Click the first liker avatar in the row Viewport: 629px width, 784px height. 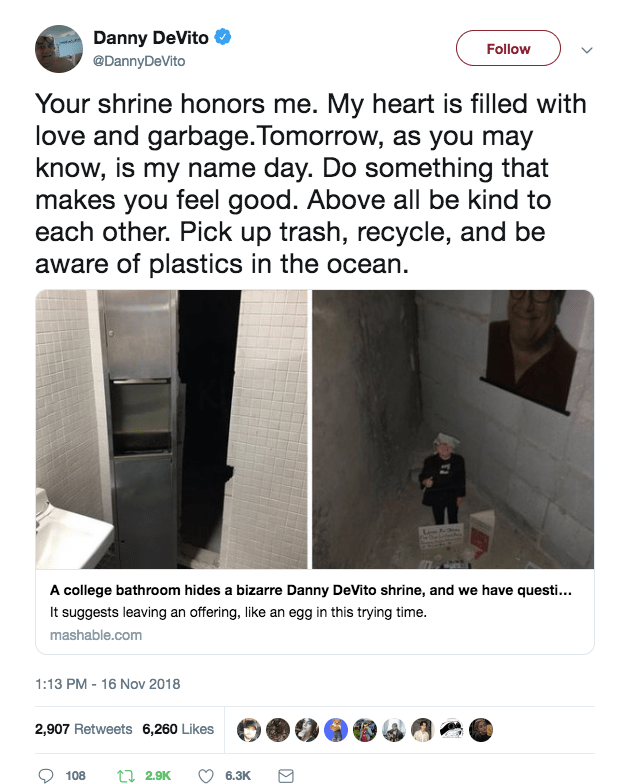point(249,730)
